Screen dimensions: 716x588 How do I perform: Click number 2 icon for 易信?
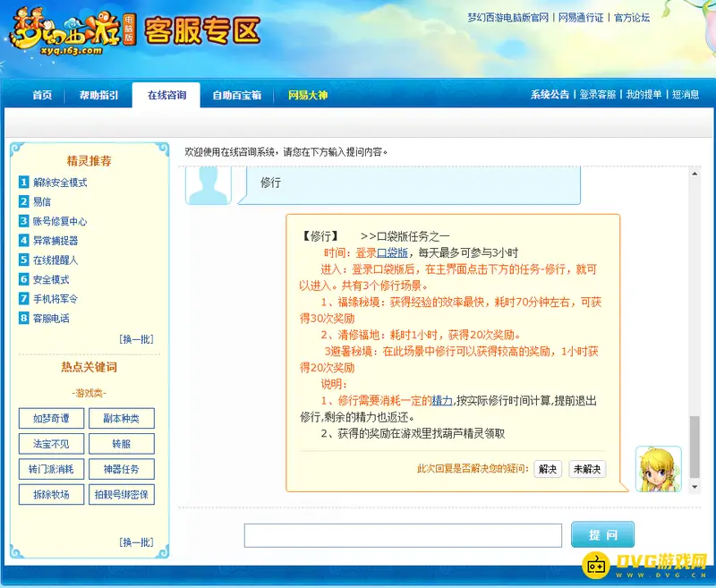click(x=24, y=201)
